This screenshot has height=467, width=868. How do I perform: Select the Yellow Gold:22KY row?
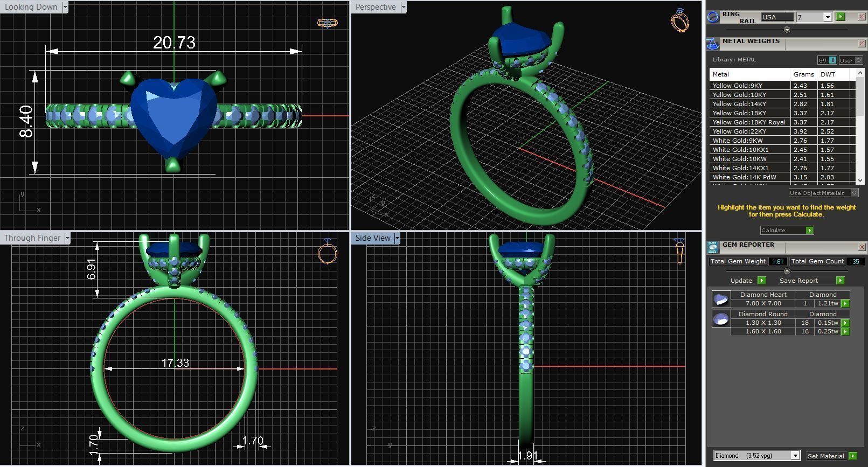coord(782,131)
